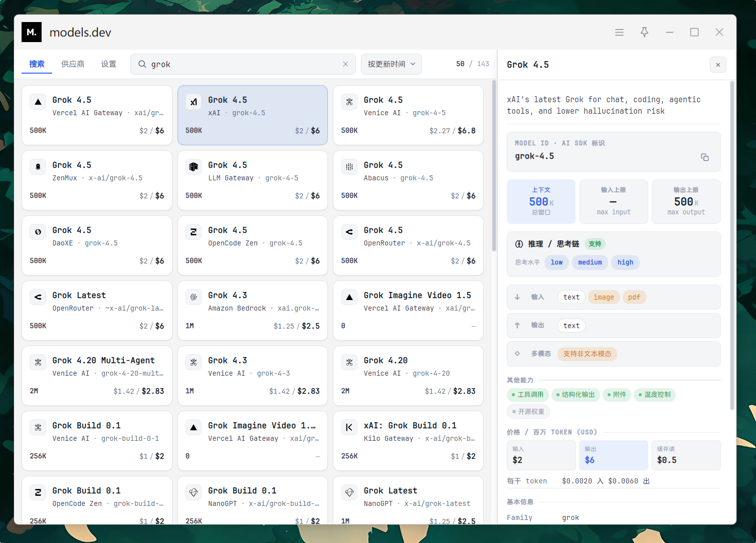Select the 输出 $6 price box

[613, 455]
